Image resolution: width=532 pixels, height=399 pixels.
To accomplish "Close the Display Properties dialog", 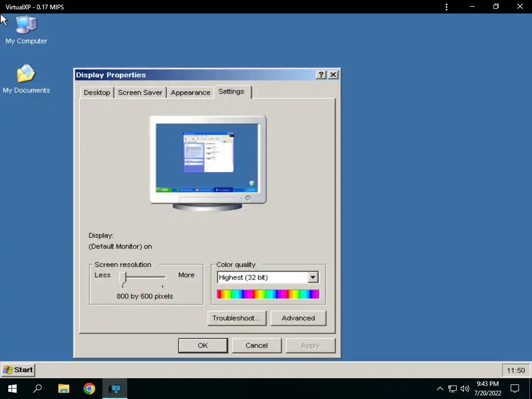I will (333, 75).
